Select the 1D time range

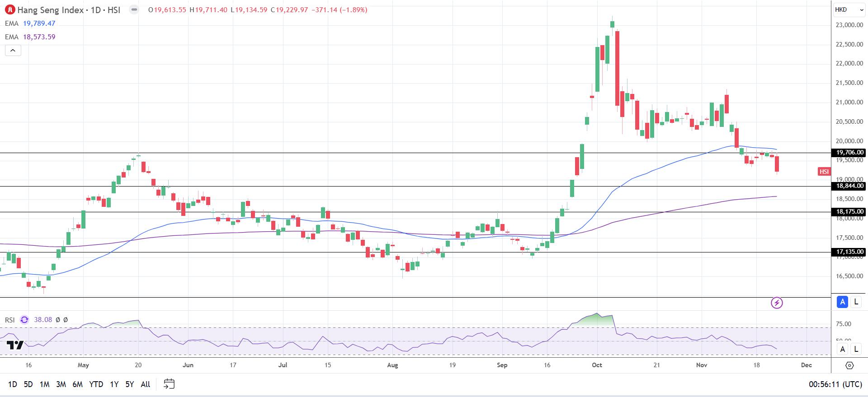(13, 384)
